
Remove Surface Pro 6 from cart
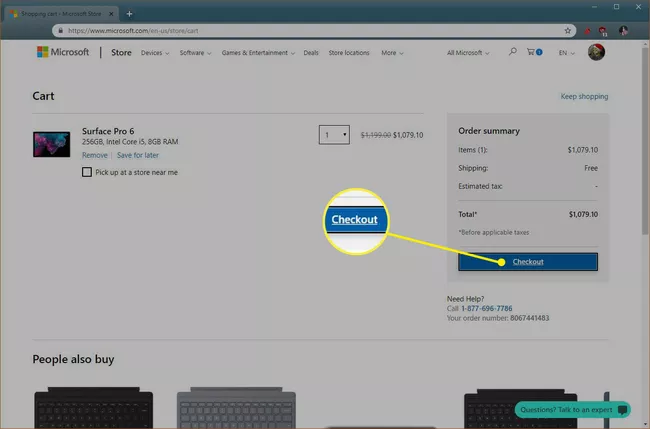coord(95,155)
